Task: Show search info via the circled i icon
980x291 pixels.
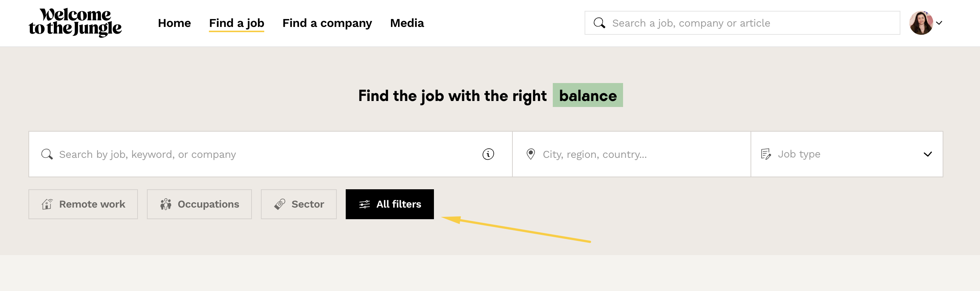Action: tap(488, 154)
